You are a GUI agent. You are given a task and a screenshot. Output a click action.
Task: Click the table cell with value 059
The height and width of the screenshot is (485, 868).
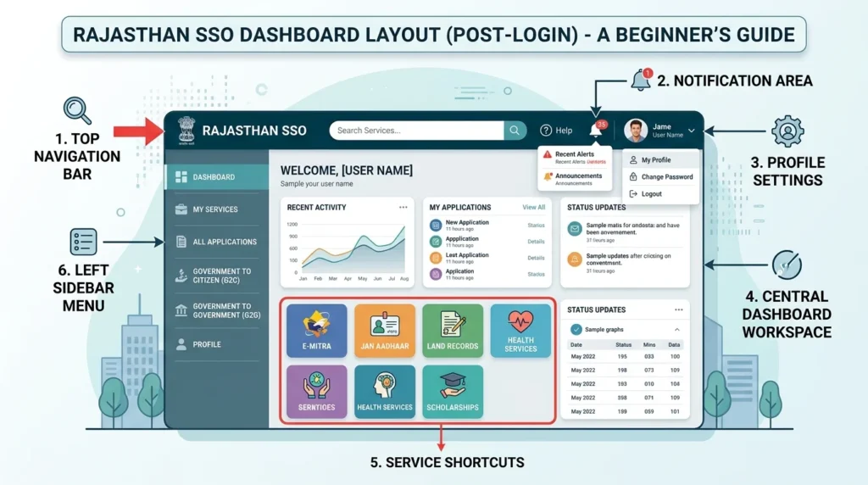tap(648, 412)
